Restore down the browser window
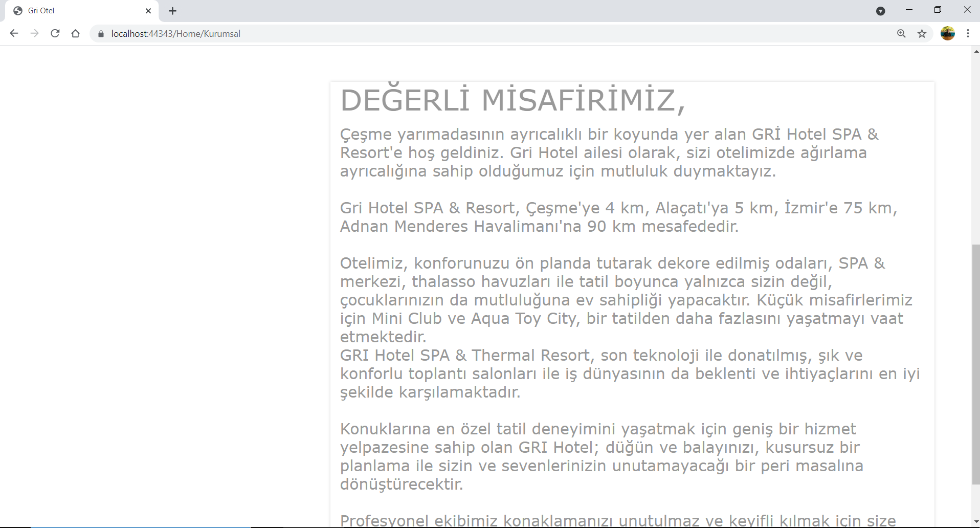The image size is (980, 528). [939, 10]
